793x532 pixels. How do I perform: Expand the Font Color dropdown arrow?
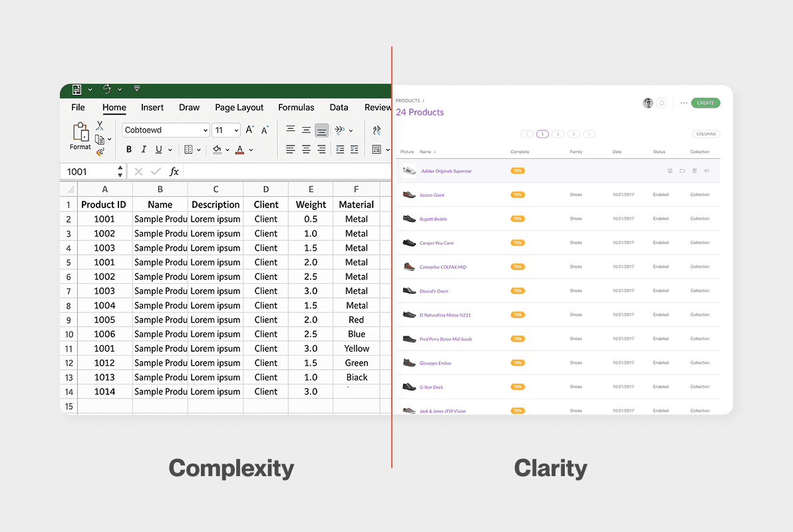pos(251,150)
